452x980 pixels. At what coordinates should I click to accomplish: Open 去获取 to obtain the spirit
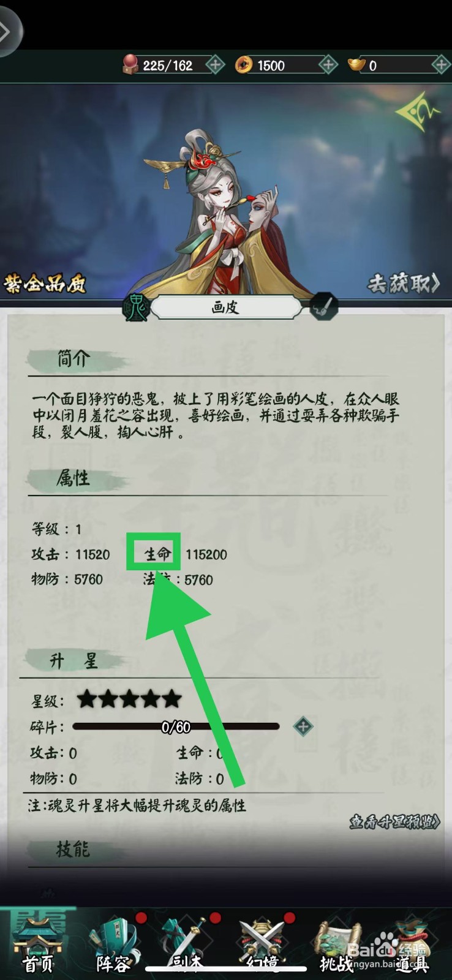point(404,283)
